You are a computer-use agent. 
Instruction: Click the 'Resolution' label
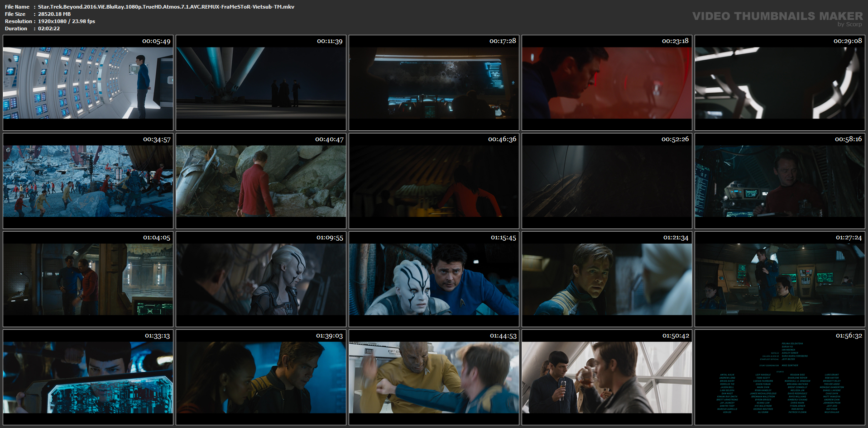pyautogui.click(x=19, y=21)
